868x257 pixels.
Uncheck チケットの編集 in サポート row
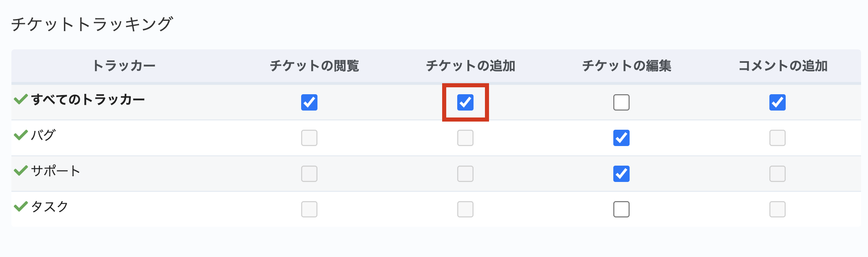(621, 174)
